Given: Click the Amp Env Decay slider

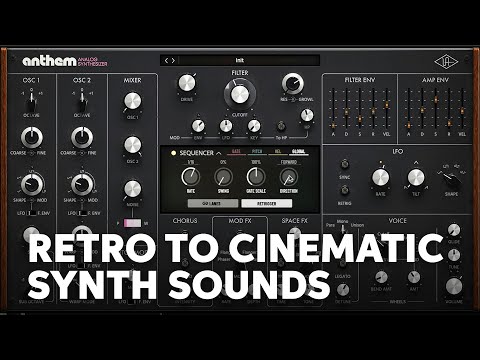Looking at the screenshot, I should 422,110.
